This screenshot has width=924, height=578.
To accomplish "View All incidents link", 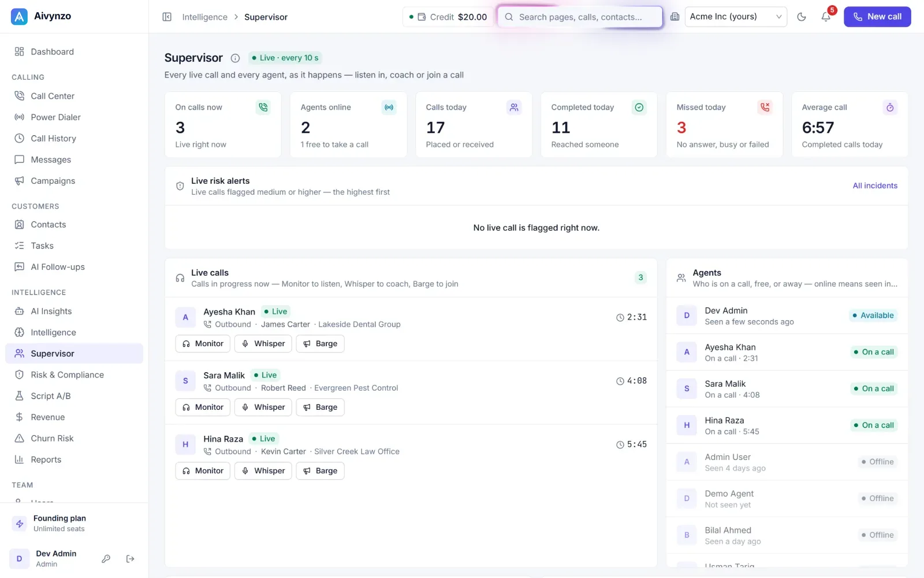I will coord(875,186).
